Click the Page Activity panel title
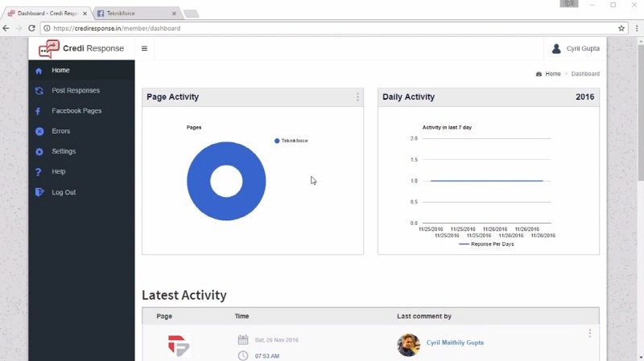The height and width of the screenshot is (361, 644). coord(172,96)
